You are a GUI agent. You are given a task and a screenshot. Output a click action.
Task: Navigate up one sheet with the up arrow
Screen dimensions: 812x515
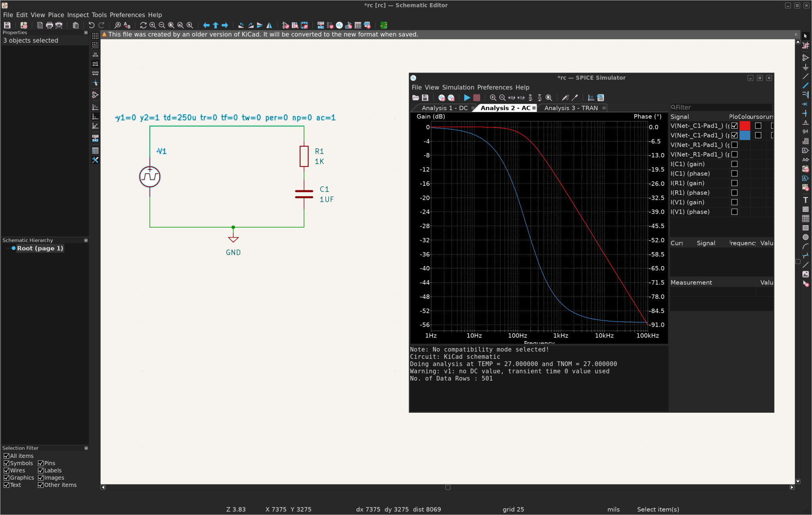[216, 25]
